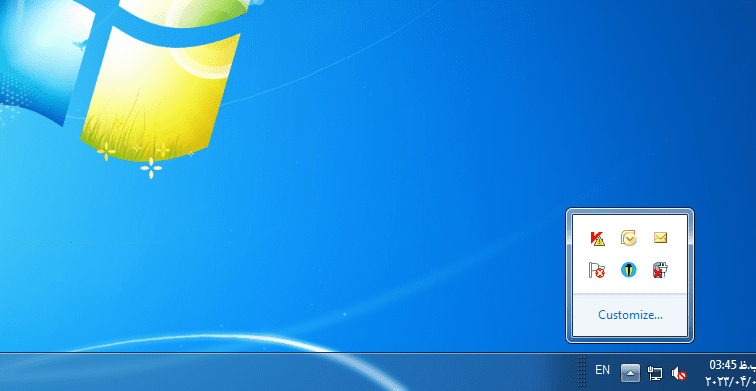Open the EN language indicator
The height and width of the screenshot is (391, 756).
point(602,370)
